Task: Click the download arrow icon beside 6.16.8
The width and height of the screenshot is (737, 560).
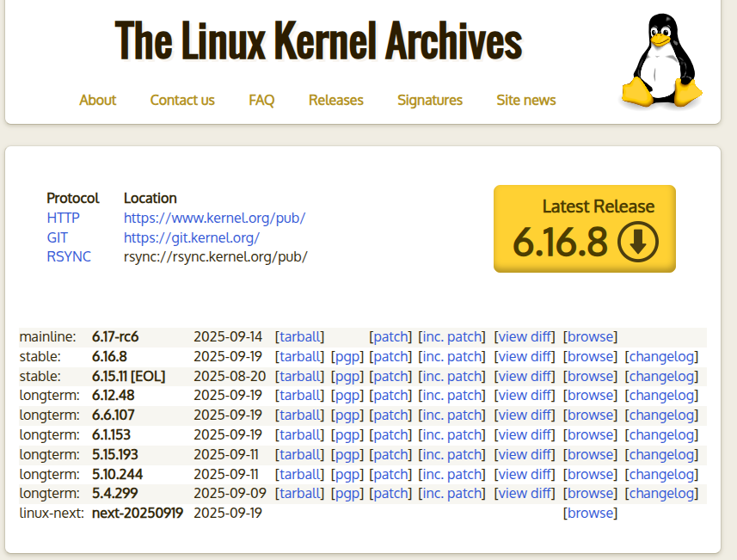Action: (638, 242)
